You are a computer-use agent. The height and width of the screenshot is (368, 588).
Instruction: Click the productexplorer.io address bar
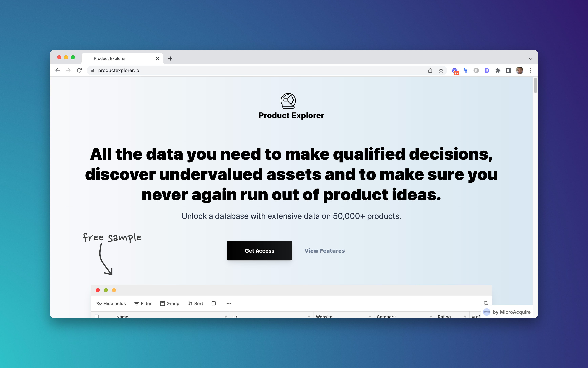click(119, 70)
